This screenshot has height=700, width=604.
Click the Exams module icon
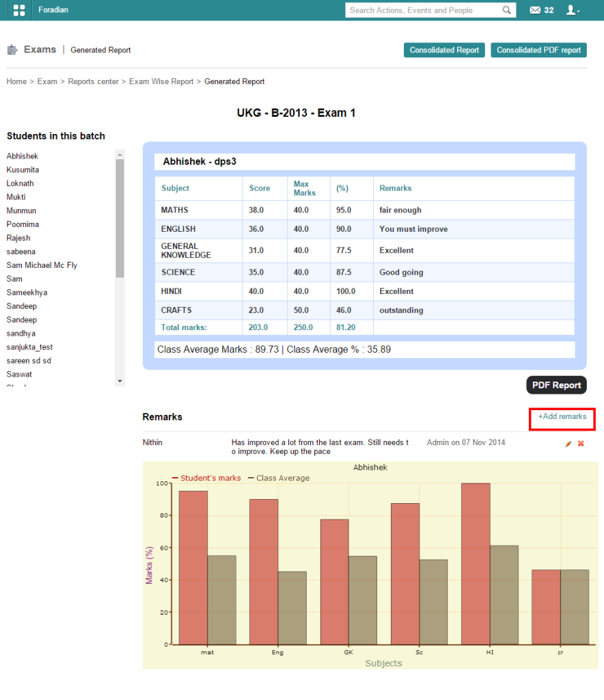12,50
